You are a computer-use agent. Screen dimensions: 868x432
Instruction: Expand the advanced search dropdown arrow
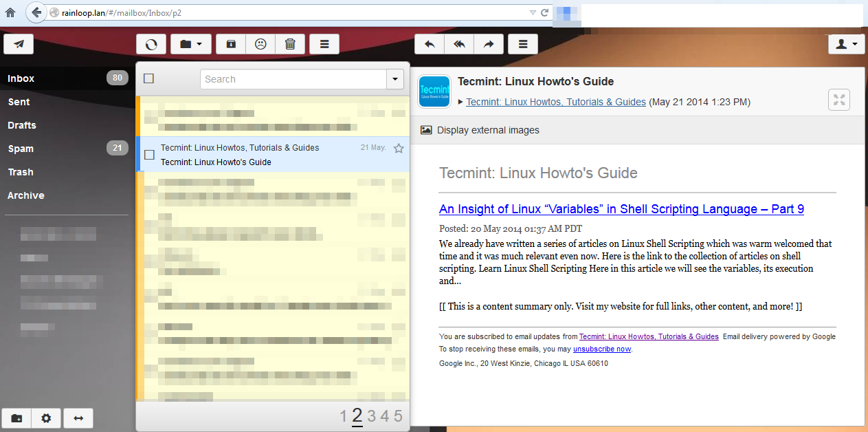click(x=395, y=79)
